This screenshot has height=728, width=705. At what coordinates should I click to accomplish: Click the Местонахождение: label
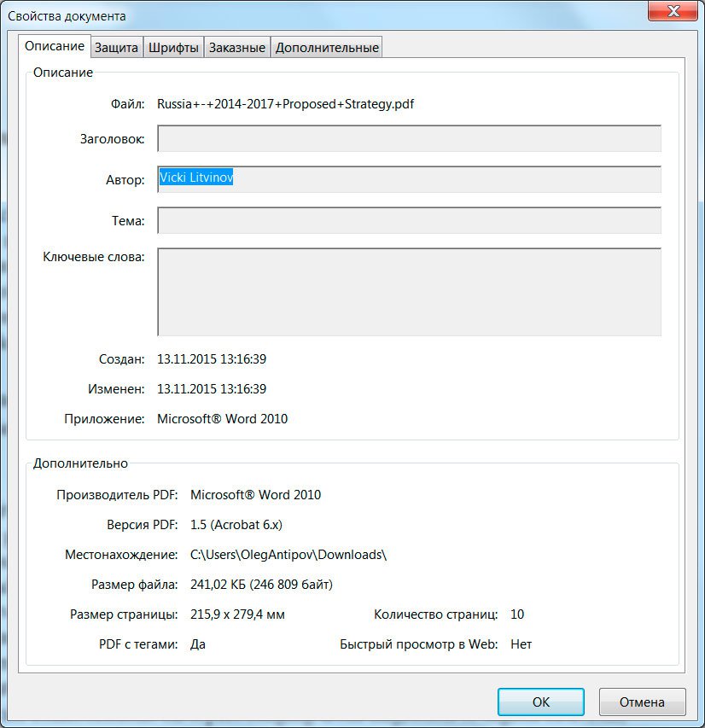121,555
